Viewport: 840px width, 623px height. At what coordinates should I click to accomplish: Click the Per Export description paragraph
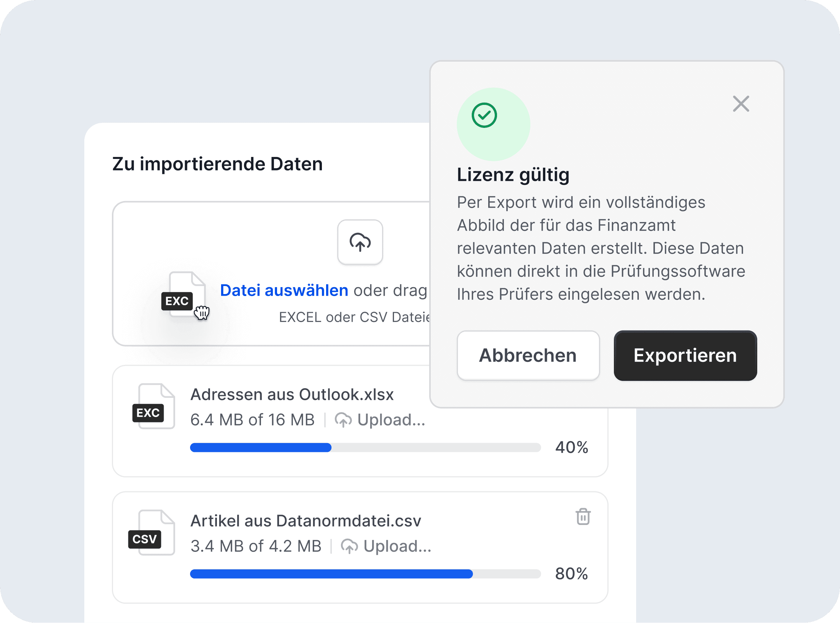pyautogui.click(x=601, y=248)
